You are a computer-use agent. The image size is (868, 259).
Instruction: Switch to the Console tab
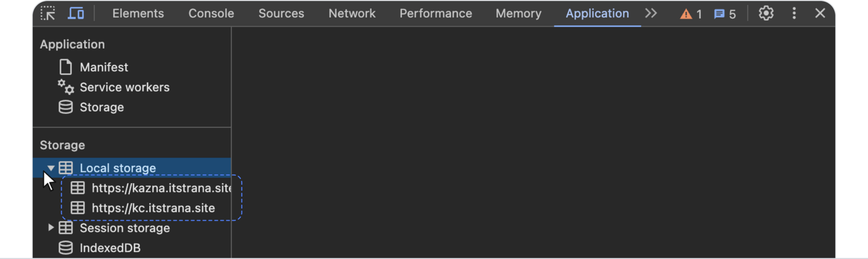point(211,13)
